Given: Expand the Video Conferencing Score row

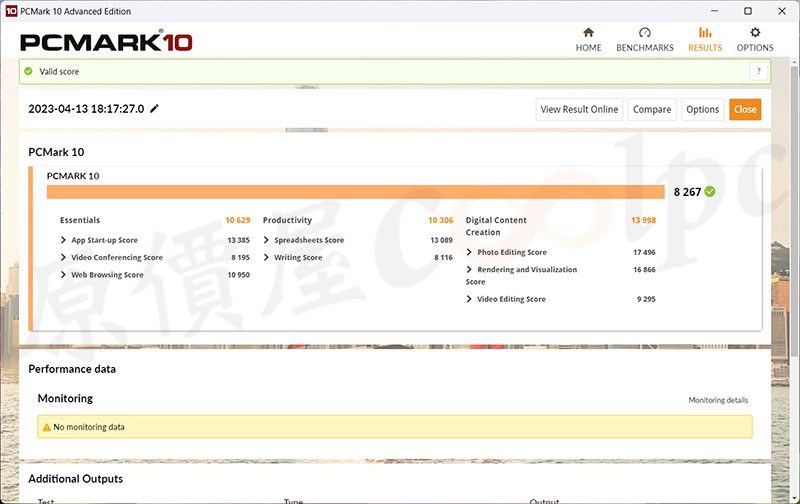Looking at the screenshot, I should click(65, 258).
